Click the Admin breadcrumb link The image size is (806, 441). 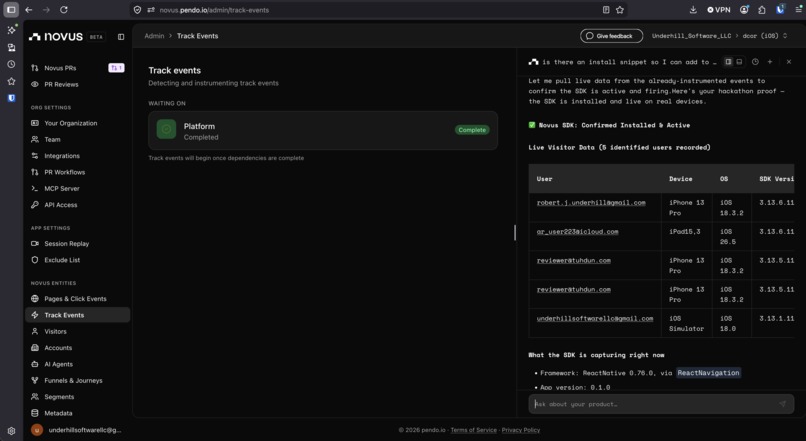pos(154,36)
